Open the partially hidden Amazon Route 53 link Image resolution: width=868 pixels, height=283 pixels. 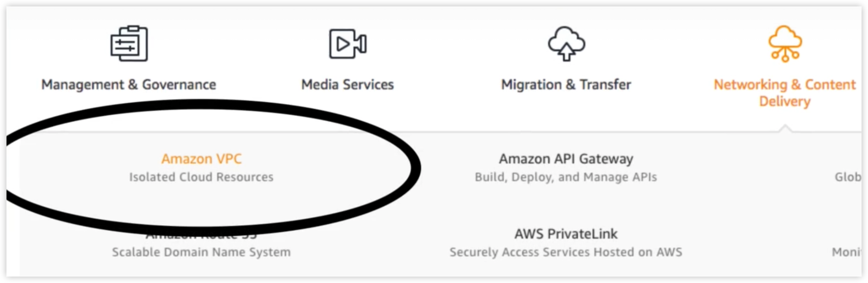coord(202,236)
